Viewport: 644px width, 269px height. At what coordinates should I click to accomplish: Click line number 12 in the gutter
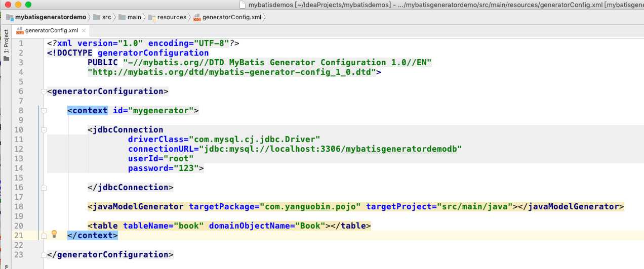click(19, 149)
